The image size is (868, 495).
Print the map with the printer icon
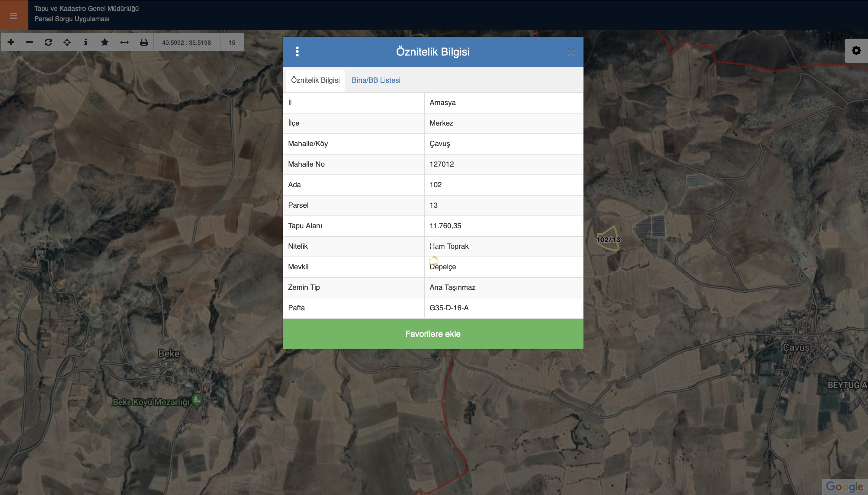[x=144, y=42]
